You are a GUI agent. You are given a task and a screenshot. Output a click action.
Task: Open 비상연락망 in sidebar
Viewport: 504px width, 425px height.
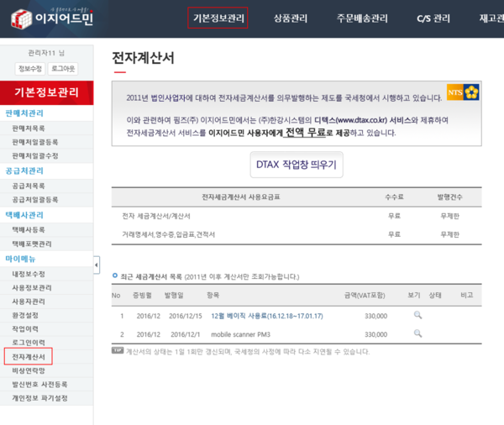coord(29,370)
